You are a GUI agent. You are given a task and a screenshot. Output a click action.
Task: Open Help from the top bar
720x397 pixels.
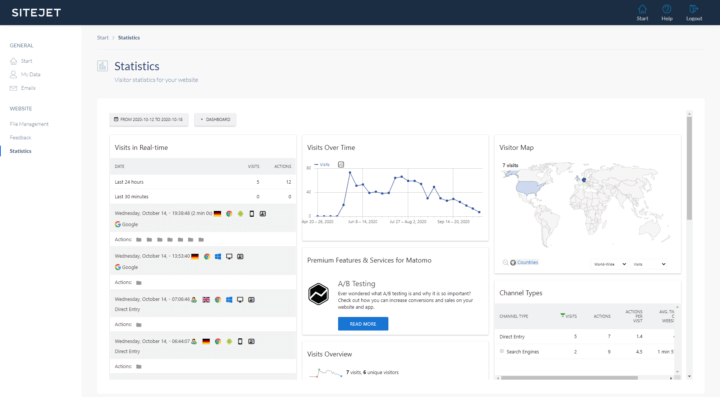click(666, 12)
